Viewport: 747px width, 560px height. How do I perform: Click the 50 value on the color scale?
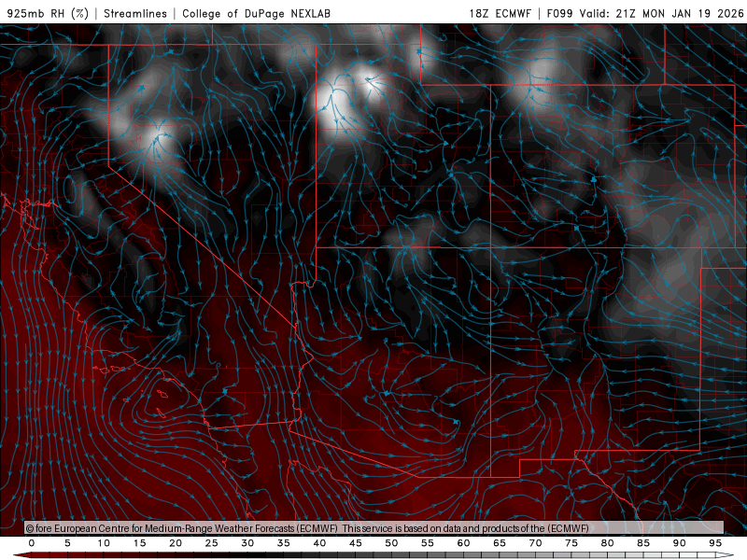coord(391,543)
